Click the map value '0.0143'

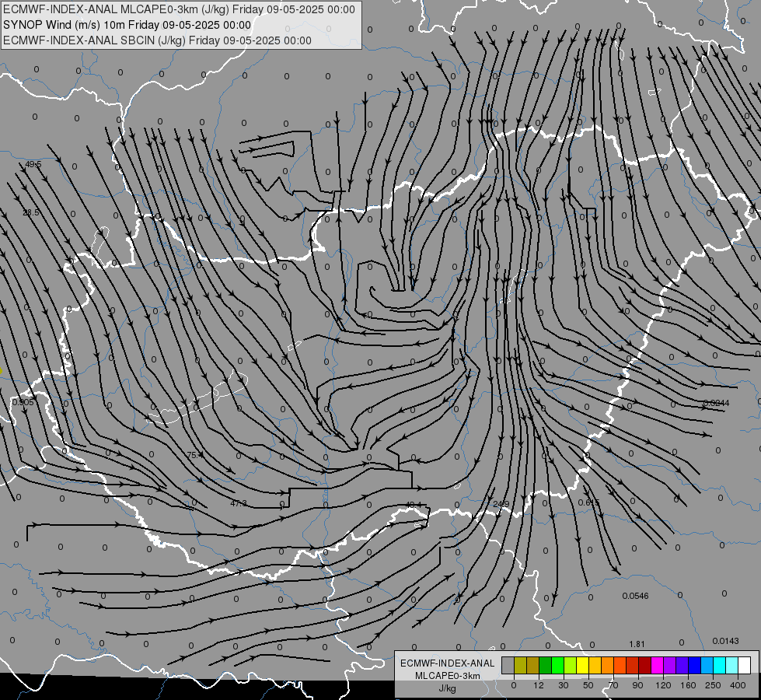coord(725,641)
